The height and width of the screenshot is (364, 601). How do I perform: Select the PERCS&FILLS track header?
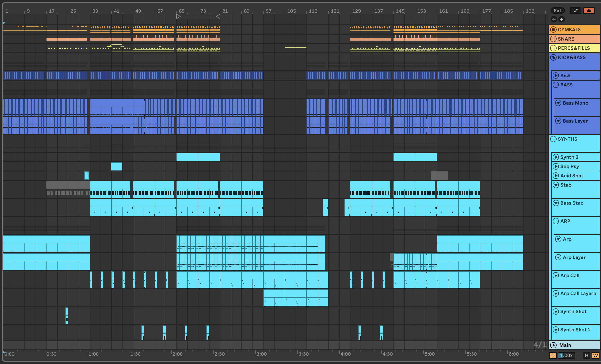(574, 48)
